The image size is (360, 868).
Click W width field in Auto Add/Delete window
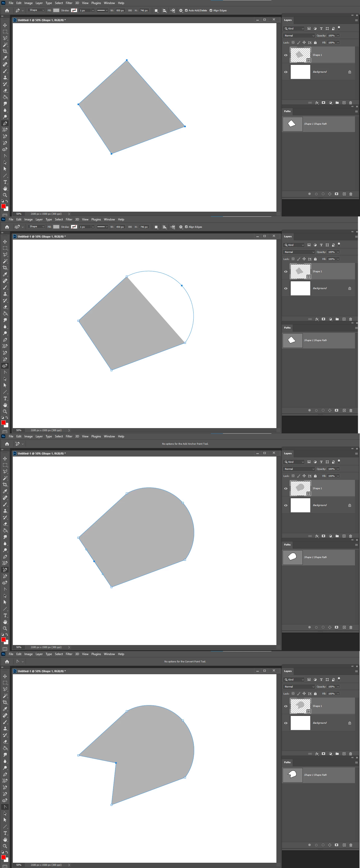[x=120, y=11]
